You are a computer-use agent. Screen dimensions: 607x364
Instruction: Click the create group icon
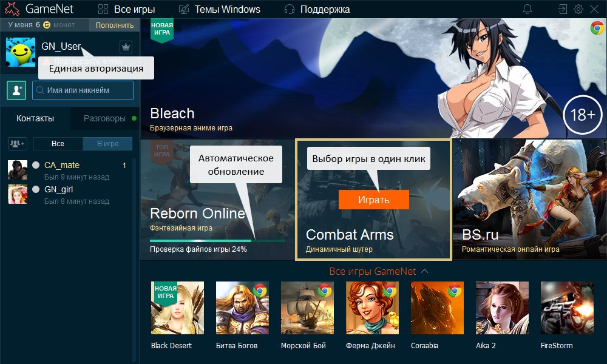point(17,144)
